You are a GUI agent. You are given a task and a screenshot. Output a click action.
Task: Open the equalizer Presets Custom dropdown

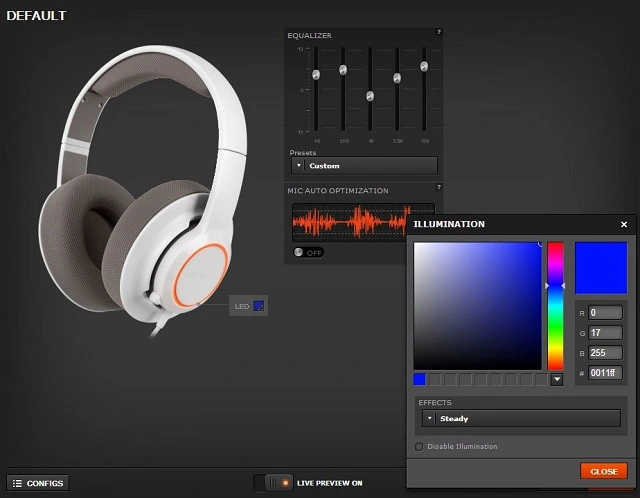(363, 166)
